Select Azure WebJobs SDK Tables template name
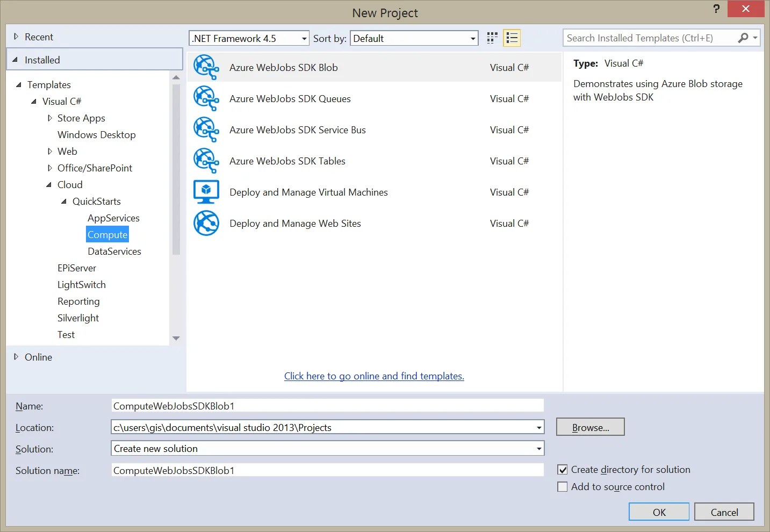 coord(287,161)
